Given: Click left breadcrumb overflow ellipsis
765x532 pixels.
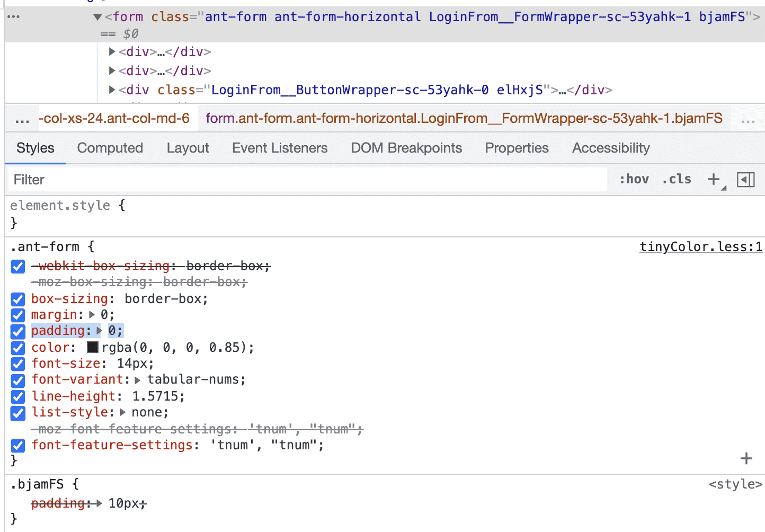Looking at the screenshot, I should click(22, 119).
